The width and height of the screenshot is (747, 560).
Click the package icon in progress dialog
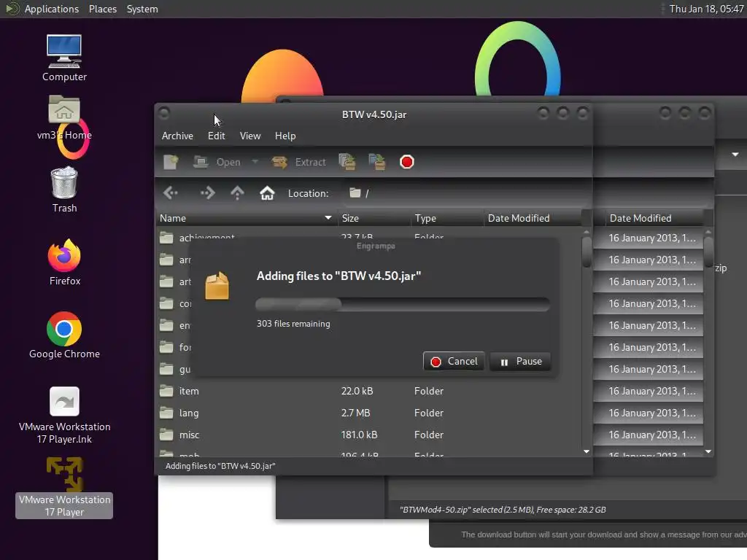[x=217, y=286]
